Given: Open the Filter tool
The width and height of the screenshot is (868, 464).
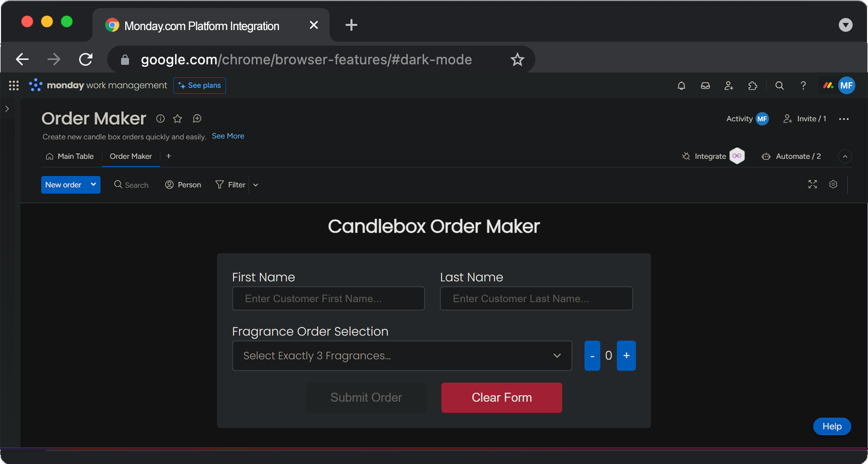Looking at the screenshot, I should click(231, 185).
